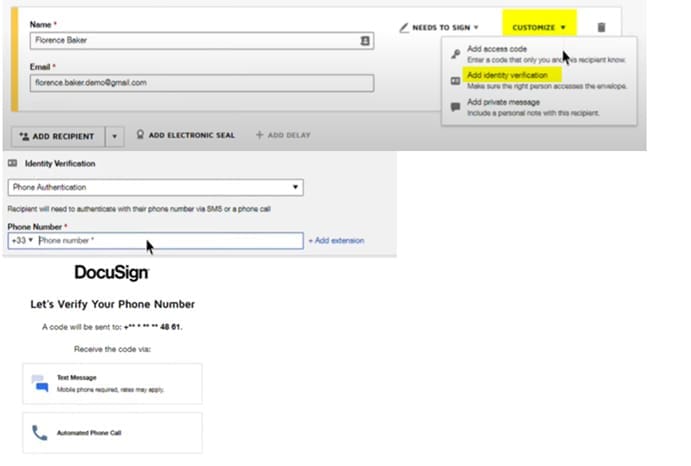Expand the Phone Authentication select box

click(155, 187)
